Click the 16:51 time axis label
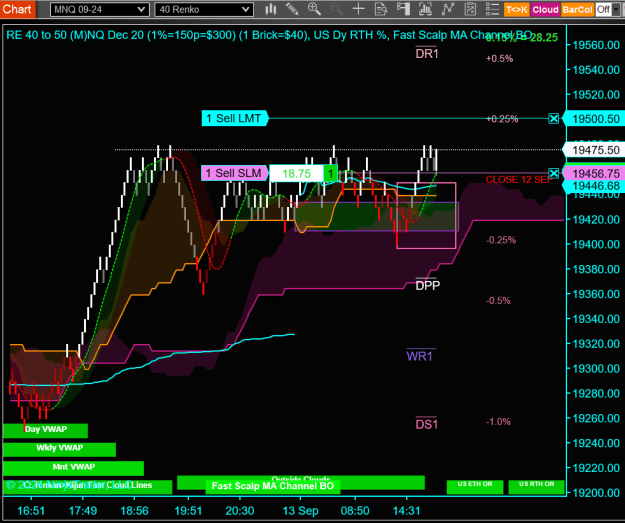625x523 pixels. pos(31,511)
